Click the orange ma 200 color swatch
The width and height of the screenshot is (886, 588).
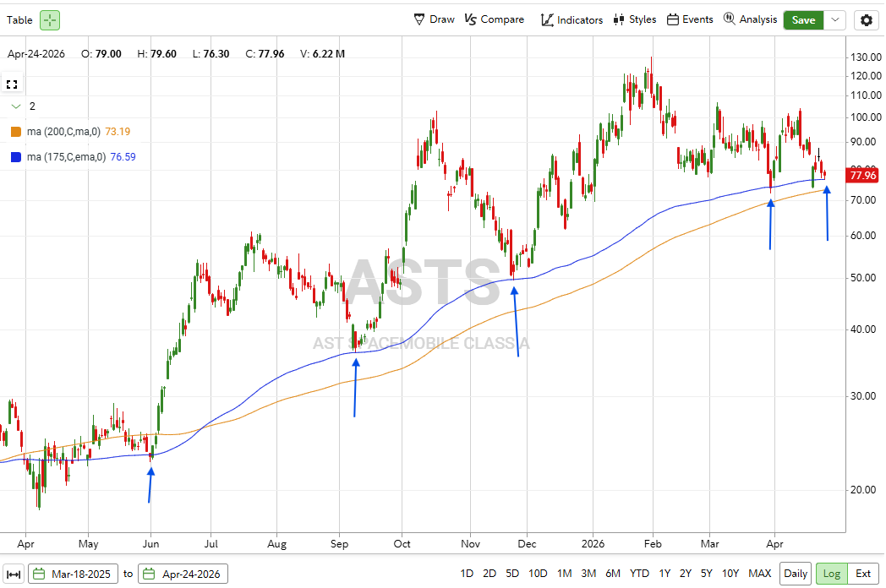[16, 132]
